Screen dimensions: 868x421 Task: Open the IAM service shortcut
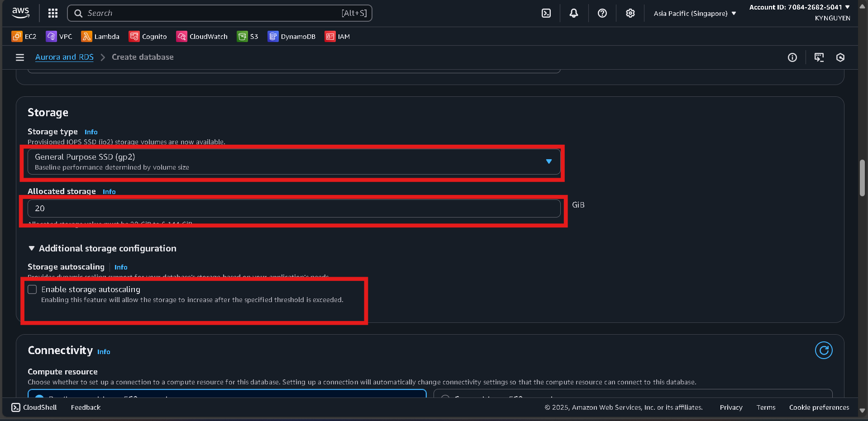[x=337, y=36]
